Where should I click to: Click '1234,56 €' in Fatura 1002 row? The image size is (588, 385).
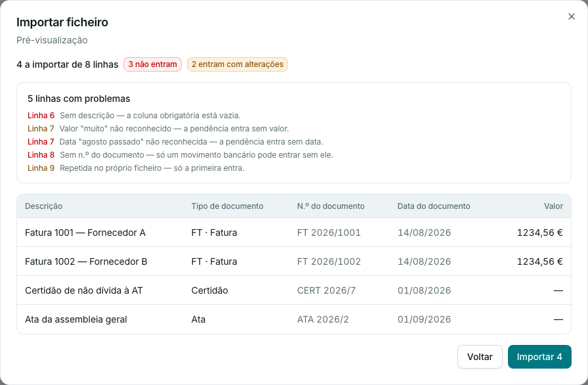(540, 261)
